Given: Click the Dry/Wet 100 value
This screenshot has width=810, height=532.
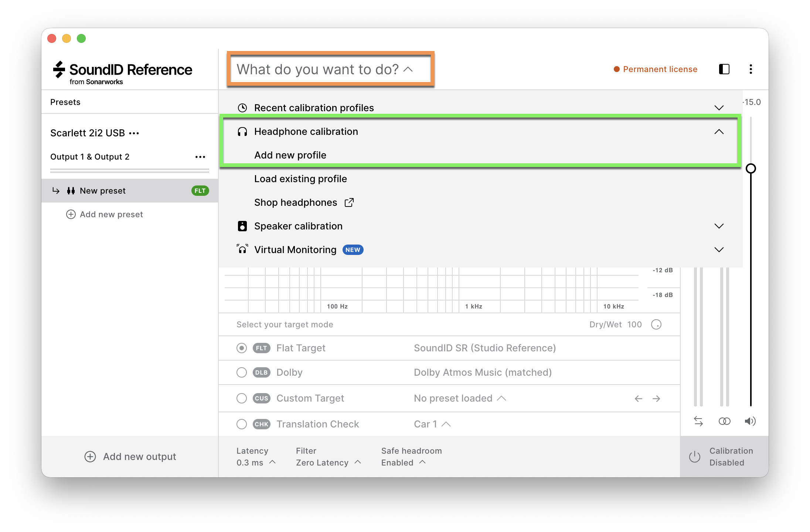Looking at the screenshot, I should pos(634,324).
